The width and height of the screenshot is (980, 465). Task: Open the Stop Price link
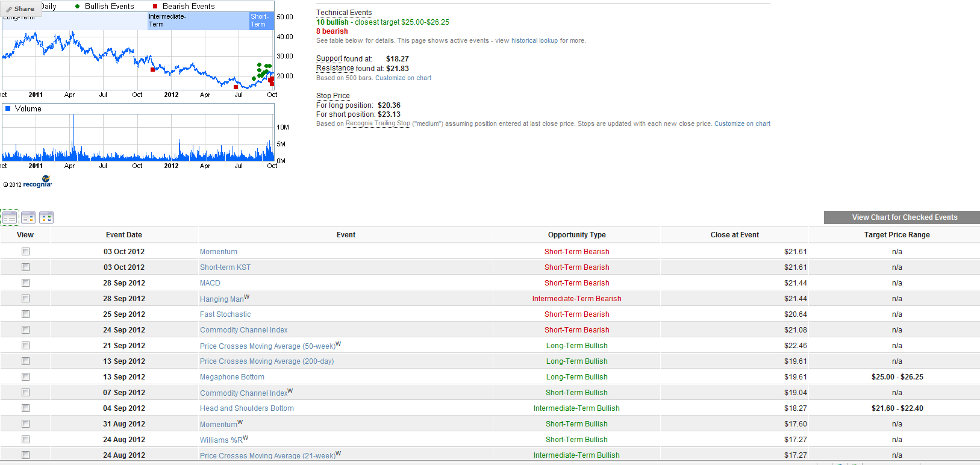332,96
